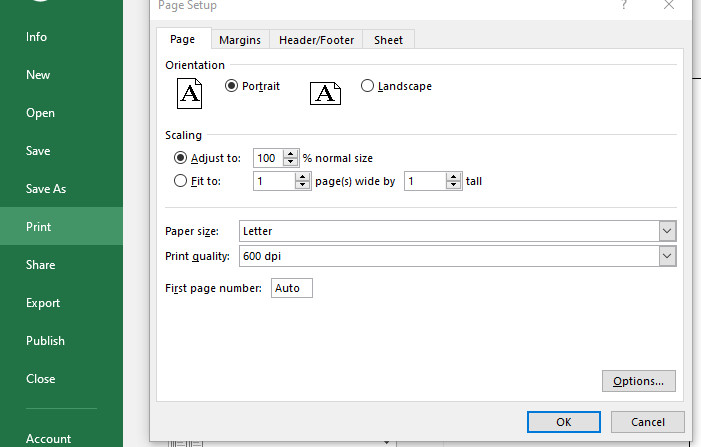Increase pages wide value with up arrow
701x447 pixels.
[x=303, y=177]
